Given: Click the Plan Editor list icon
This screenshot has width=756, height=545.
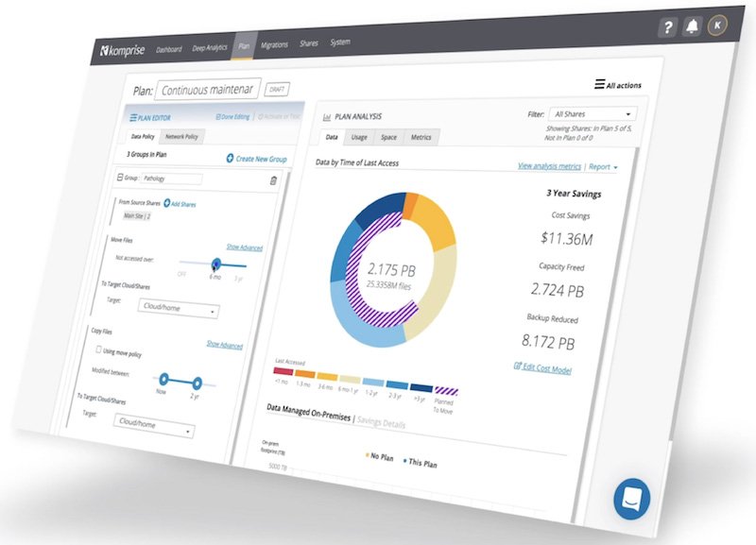Looking at the screenshot, I should (133, 117).
